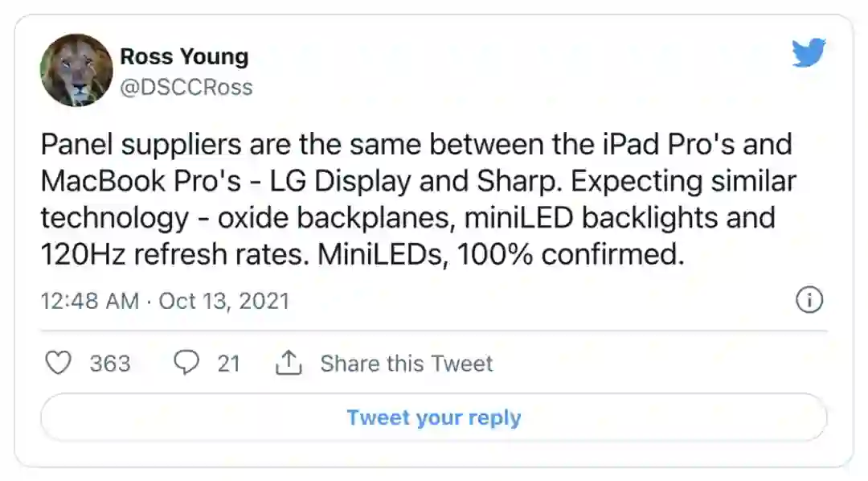Click the Share this Tweet label
Viewport: 868px width, 481px height.
pos(406,364)
